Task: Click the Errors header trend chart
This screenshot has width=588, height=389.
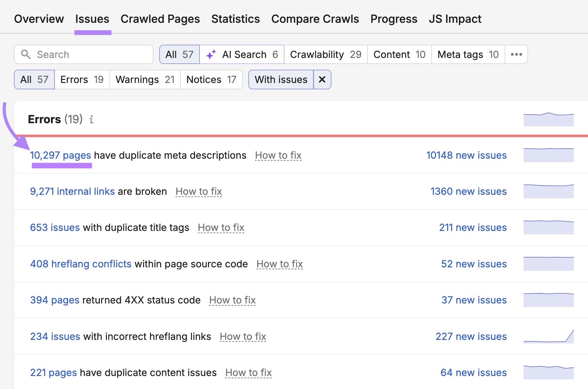Action: coord(549,119)
